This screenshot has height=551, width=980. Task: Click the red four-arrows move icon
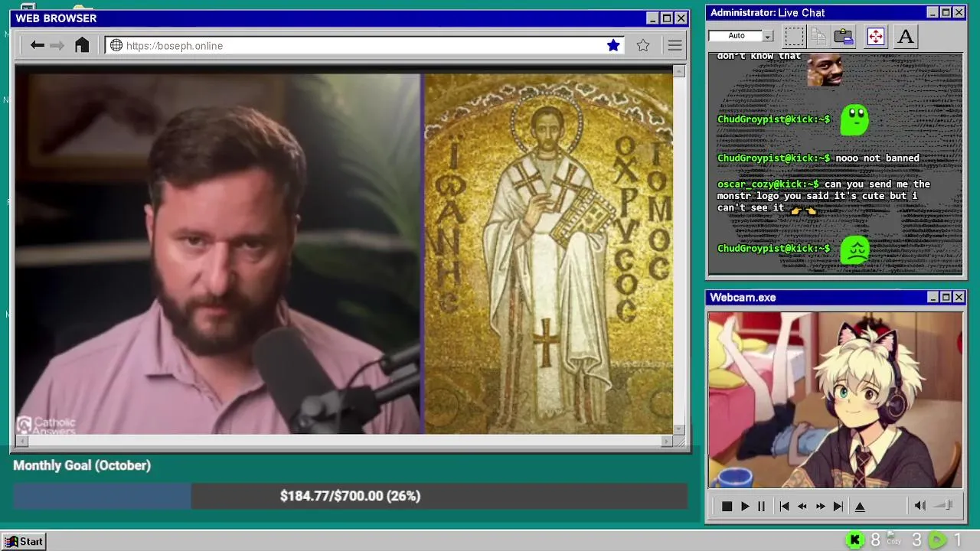click(876, 36)
